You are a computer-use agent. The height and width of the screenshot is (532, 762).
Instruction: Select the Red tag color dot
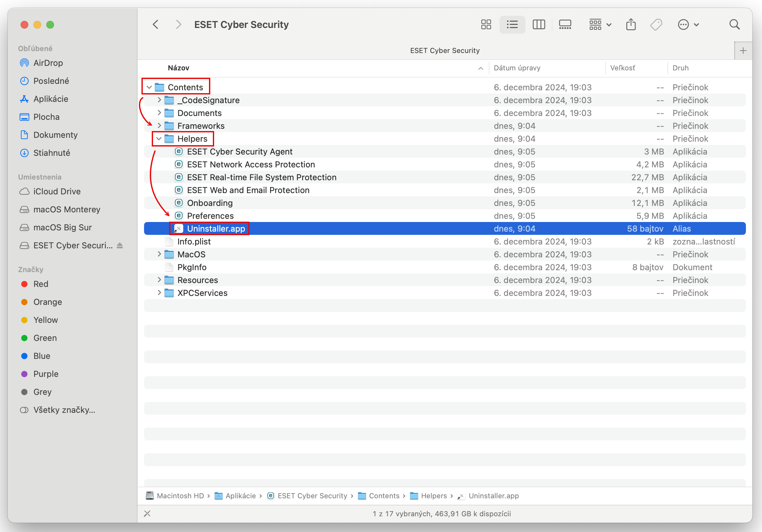(x=24, y=284)
